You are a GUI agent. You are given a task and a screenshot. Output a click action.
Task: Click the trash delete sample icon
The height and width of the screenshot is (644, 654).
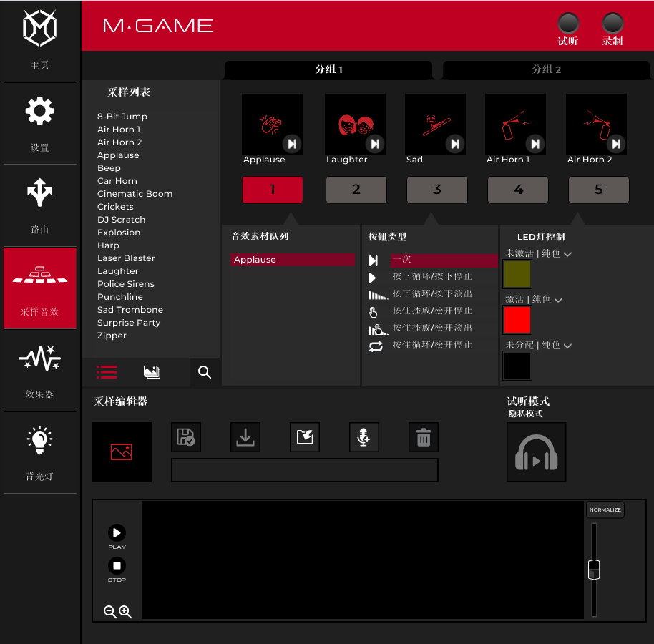pos(424,437)
